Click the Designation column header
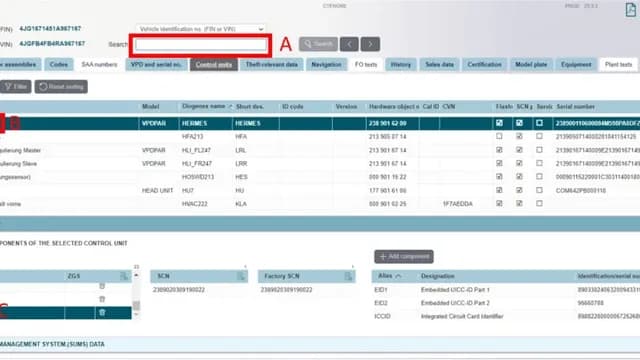Screen dimensions: 640x360 tap(438, 276)
